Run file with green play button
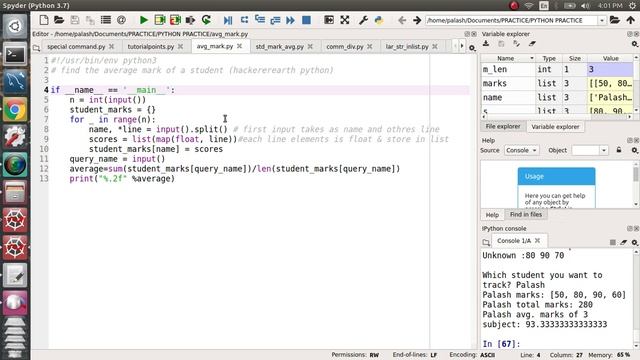 click(x=144, y=20)
